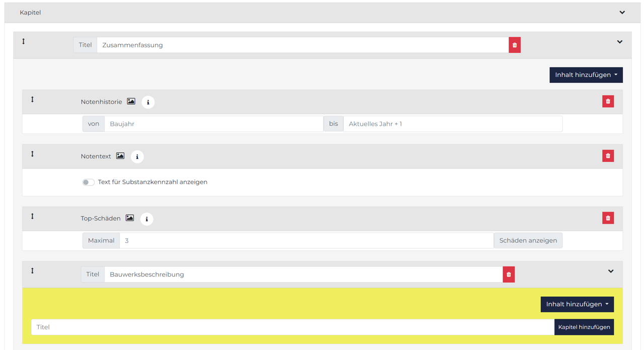
Task: Click the image icon next to Top-Schäden
Action: point(130,218)
